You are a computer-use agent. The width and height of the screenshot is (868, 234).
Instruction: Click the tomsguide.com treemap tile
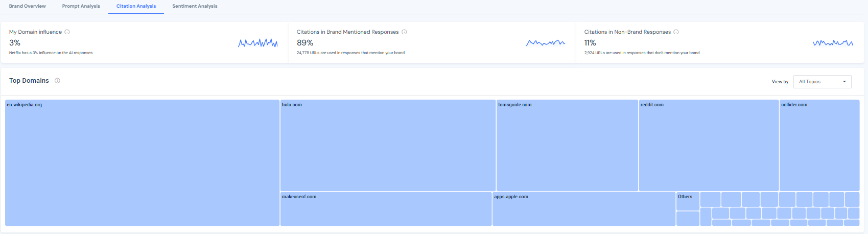(567, 146)
